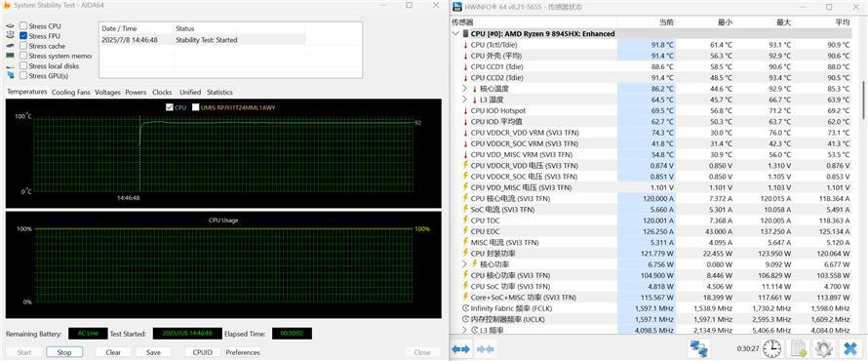The image size is (868, 361).
Task: Click the CPU Usage graph area
Action: pyautogui.click(x=223, y=265)
